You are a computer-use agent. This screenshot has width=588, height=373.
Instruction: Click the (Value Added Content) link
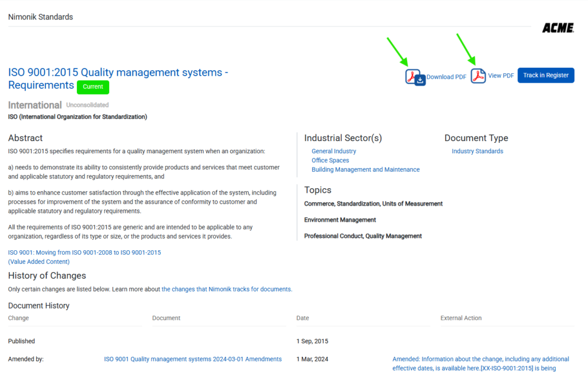(38, 262)
